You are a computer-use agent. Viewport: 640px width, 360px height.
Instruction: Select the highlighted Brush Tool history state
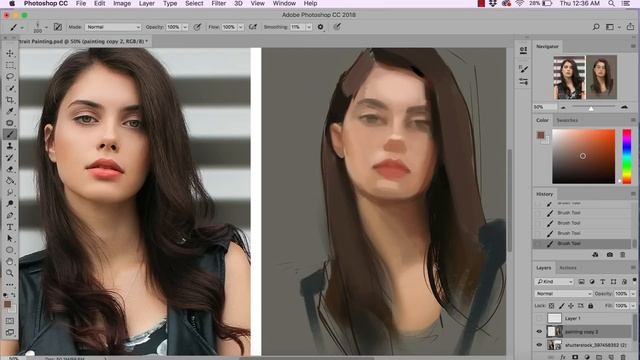click(x=582, y=243)
